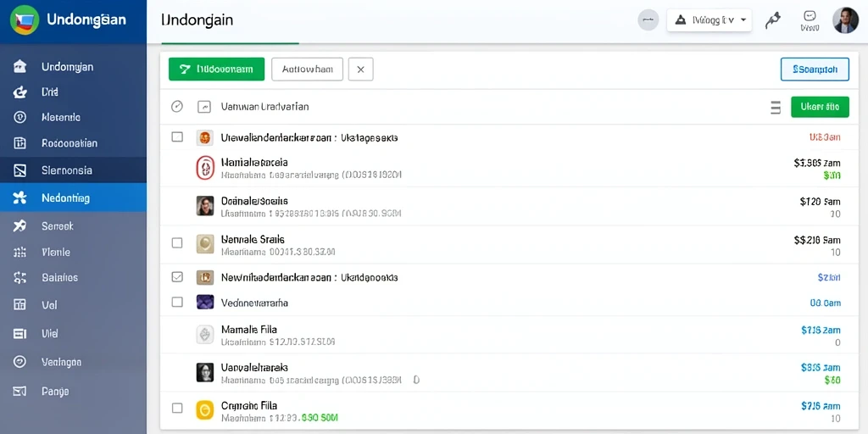
Task: Open the Sernesk wrench icon in sidebar
Action: point(20,225)
